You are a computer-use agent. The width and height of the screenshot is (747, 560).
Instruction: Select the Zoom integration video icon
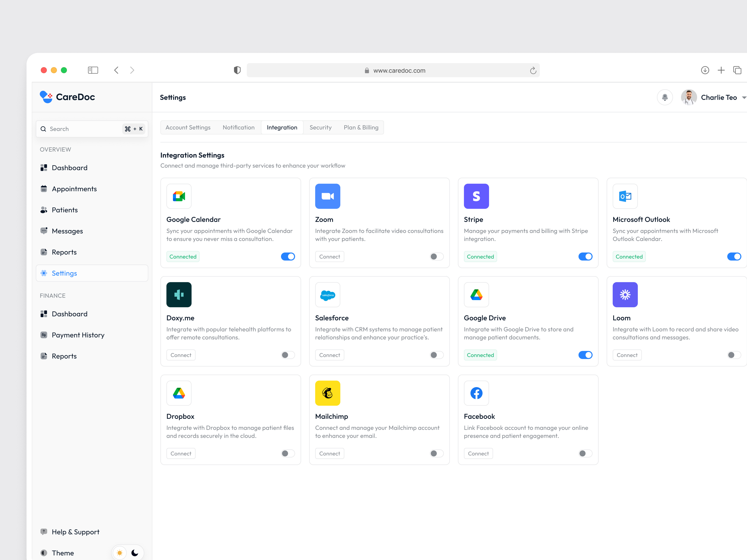click(x=328, y=196)
